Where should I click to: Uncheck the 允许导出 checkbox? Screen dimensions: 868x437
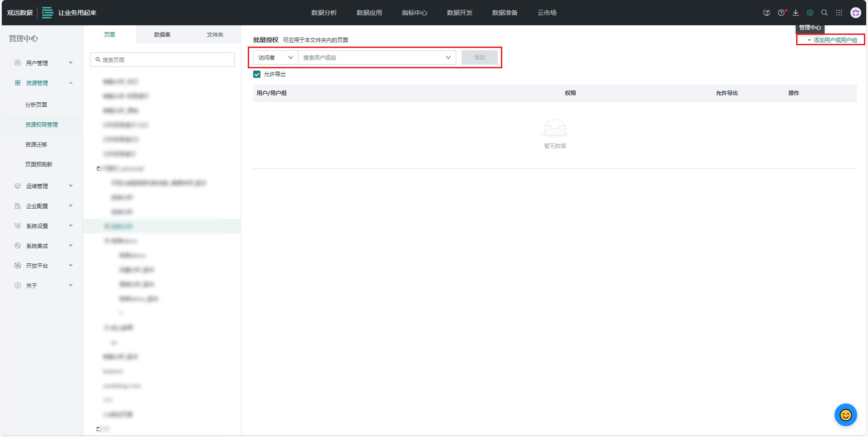tap(257, 74)
